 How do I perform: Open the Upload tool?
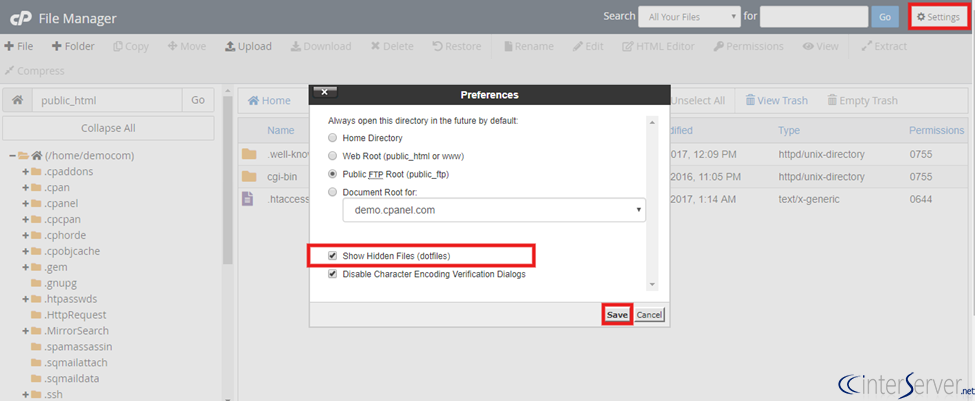248,46
